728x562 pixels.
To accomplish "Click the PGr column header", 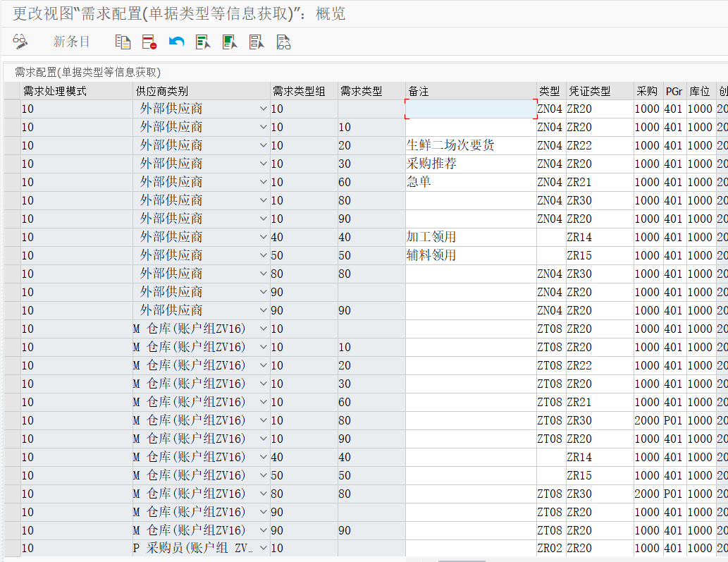I will (x=674, y=91).
